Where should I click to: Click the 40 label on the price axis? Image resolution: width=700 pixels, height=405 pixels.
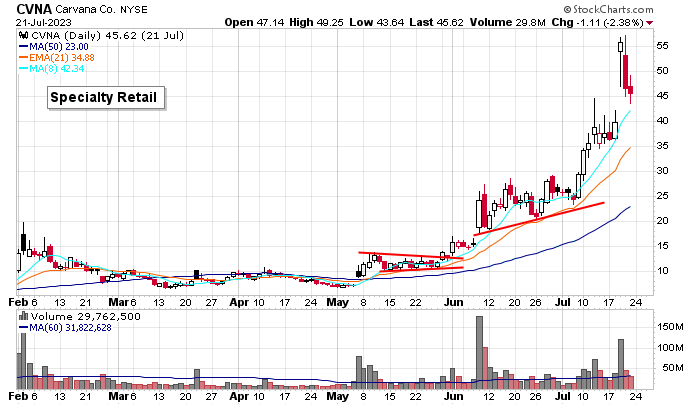click(x=662, y=121)
